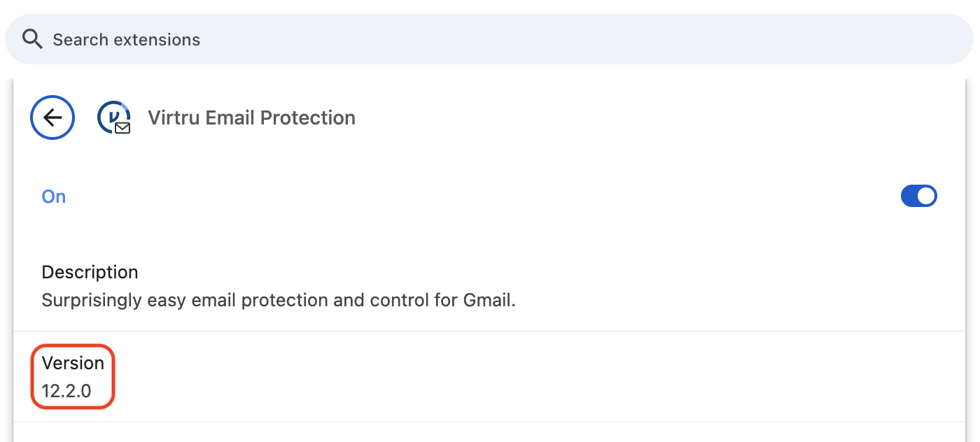Click the circular V emblem of Virtru
This screenshot has width=980, height=442.
[x=112, y=115]
